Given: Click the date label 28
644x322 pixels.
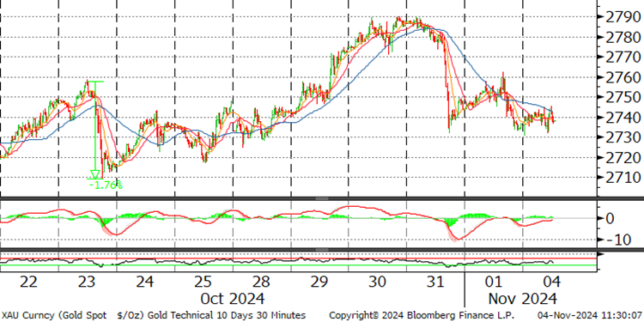Looking at the screenshot, I should click(261, 283).
